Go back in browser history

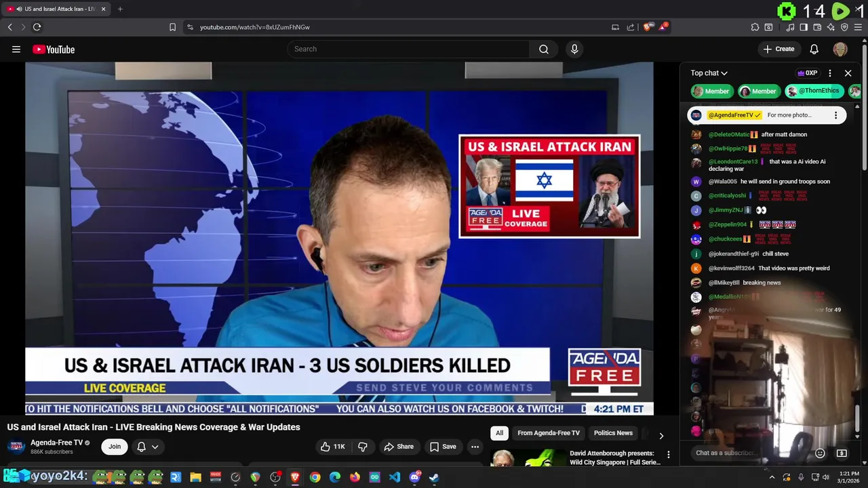[9, 27]
